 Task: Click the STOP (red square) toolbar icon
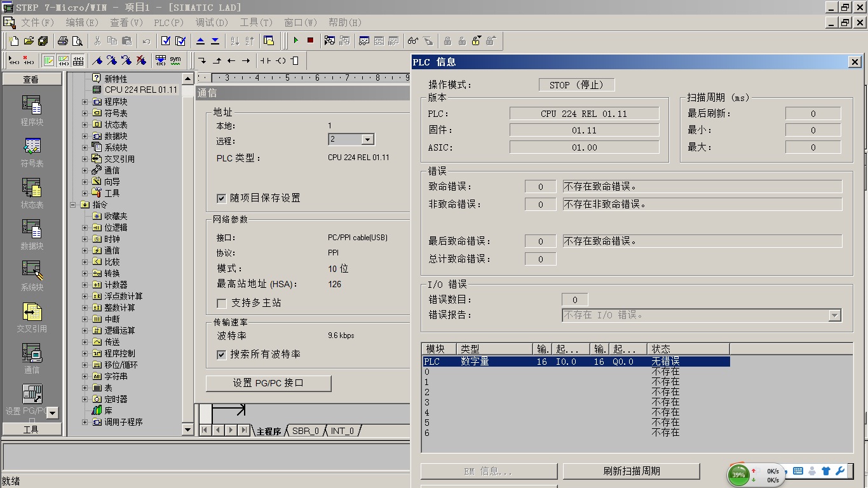310,41
